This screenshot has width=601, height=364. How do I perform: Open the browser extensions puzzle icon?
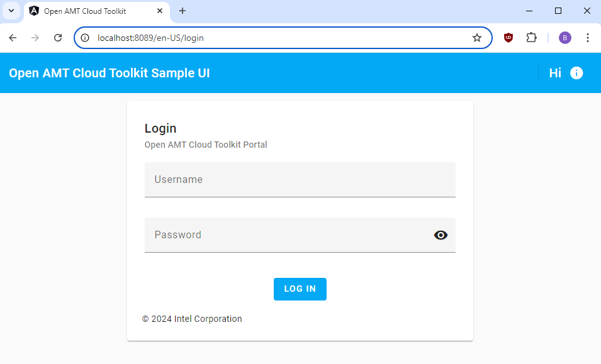531,38
